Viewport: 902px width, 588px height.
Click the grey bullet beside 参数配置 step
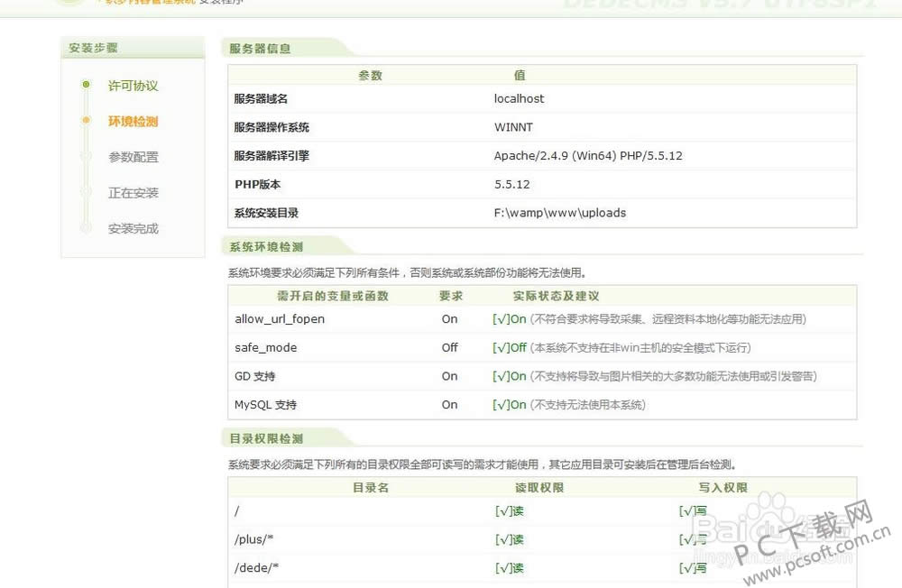(86, 156)
